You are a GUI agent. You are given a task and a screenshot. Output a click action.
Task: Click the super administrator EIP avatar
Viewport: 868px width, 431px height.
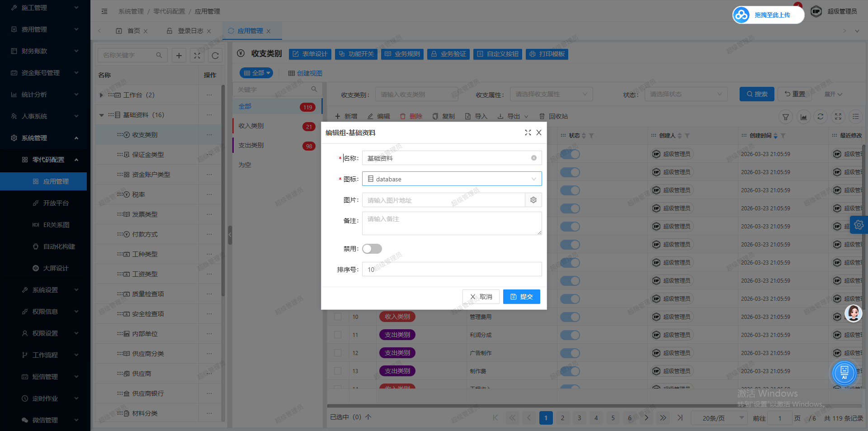point(816,11)
